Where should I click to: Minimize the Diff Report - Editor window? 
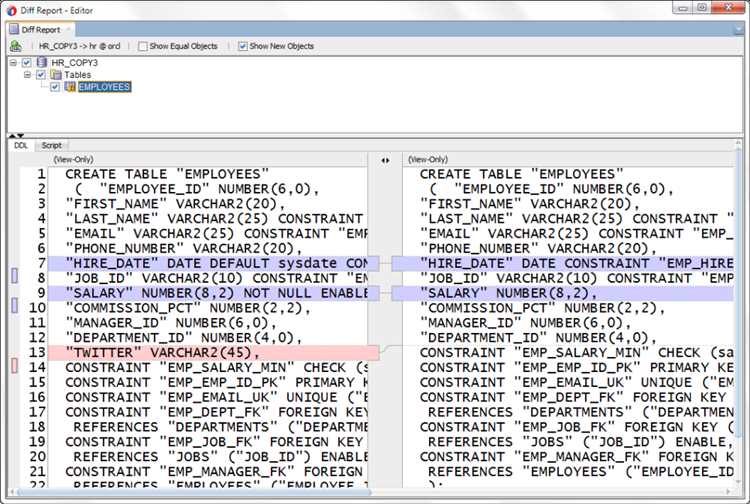click(683, 8)
